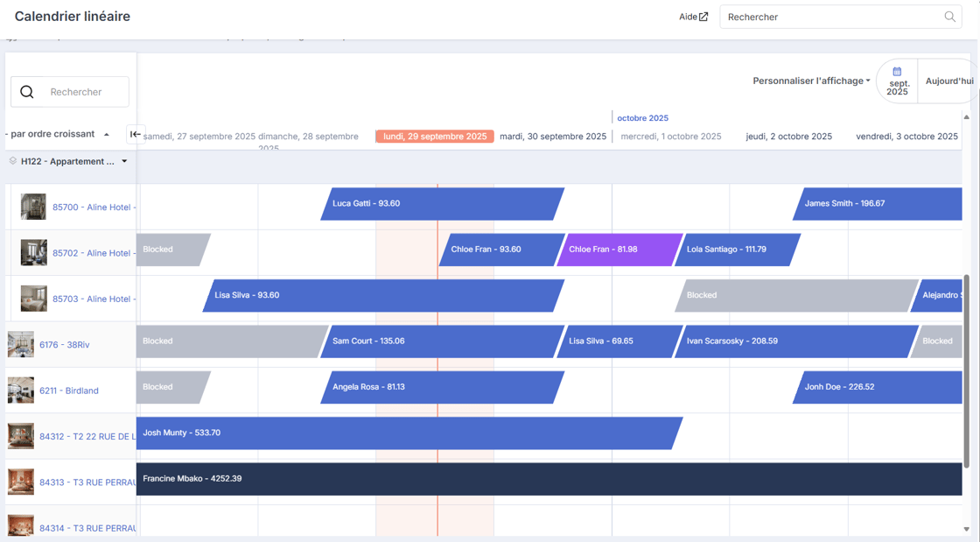
Task: Open purple Chloe Fran - 81.98 reservation
Action: (619, 250)
